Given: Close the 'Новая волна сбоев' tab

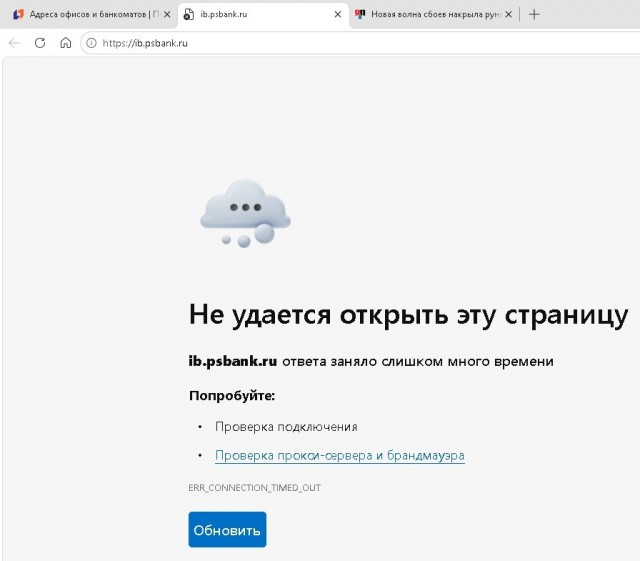Looking at the screenshot, I should coord(508,14).
